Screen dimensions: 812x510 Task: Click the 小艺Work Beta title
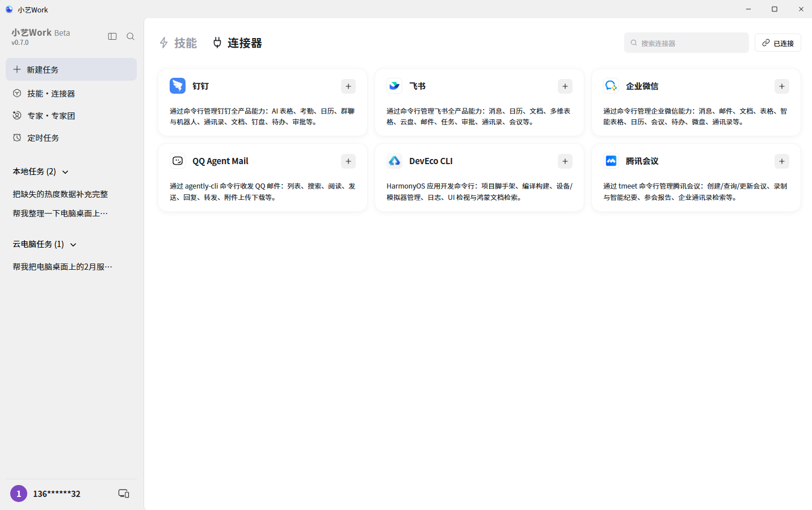click(41, 32)
